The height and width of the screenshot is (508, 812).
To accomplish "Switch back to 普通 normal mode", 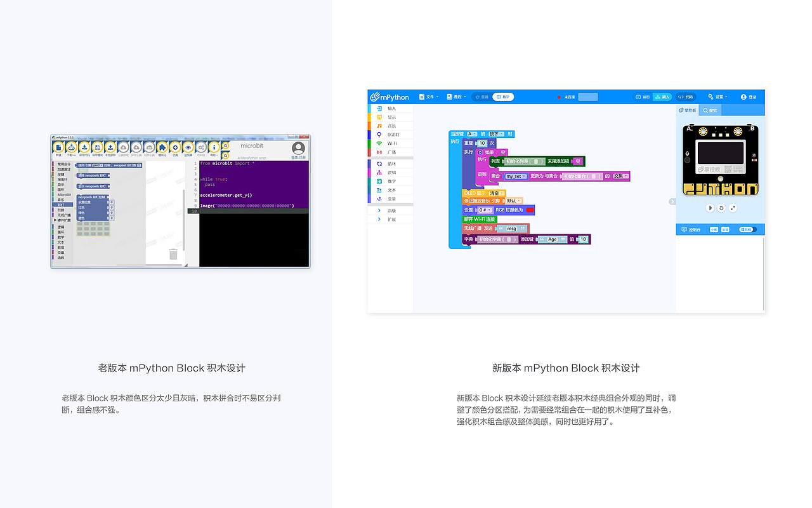I will click(x=483, y=97).
